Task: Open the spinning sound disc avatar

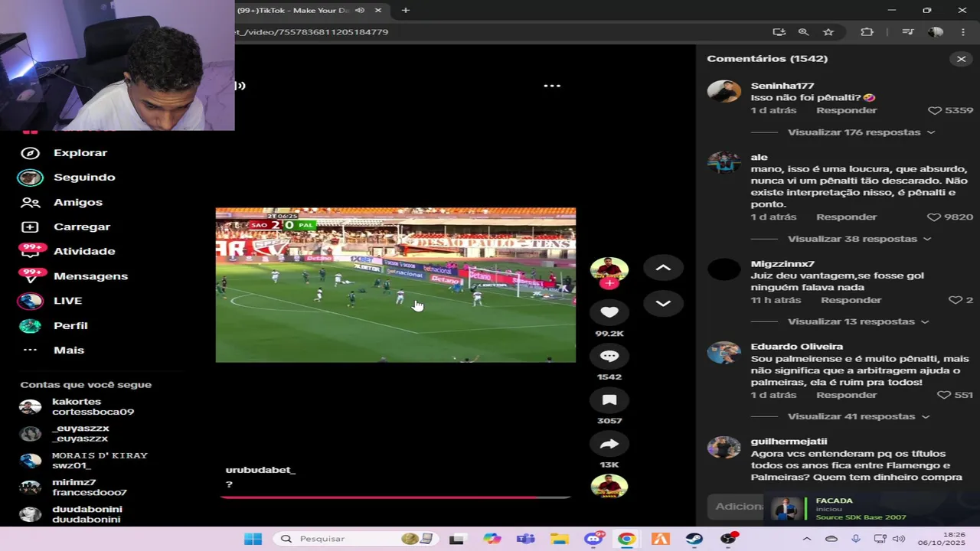Action: [609, 487]
